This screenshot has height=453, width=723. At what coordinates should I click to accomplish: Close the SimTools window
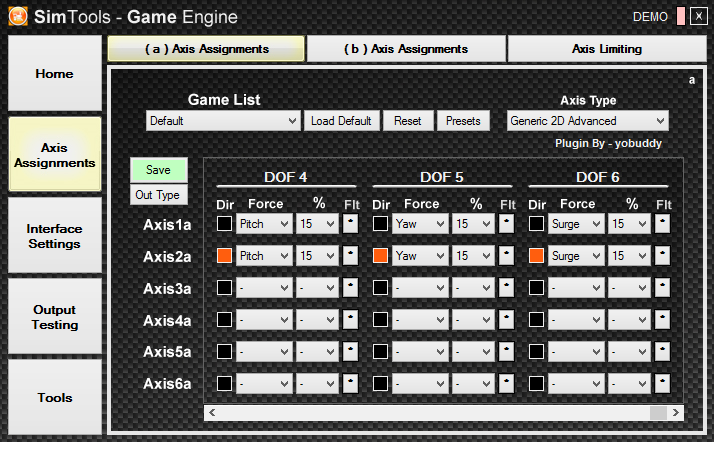click(699, 16)
